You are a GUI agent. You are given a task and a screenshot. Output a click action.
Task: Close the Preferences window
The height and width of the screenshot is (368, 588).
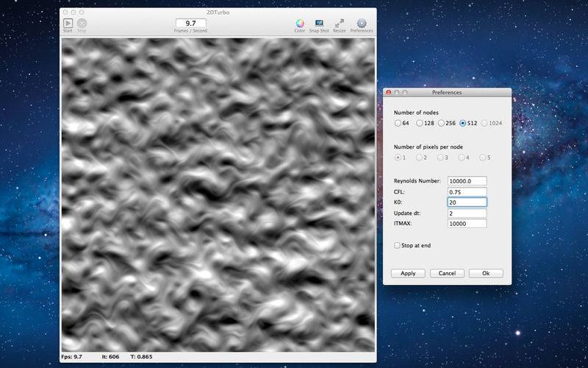389,93
